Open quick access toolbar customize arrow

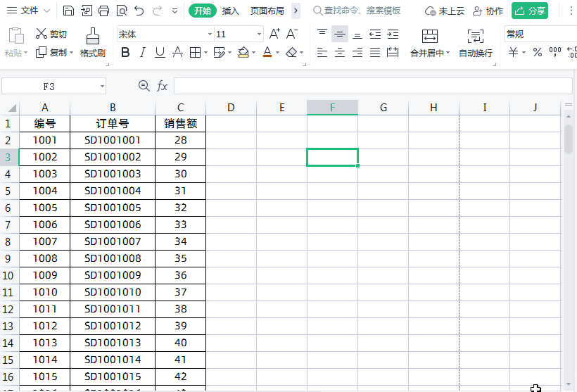point(175,11)
